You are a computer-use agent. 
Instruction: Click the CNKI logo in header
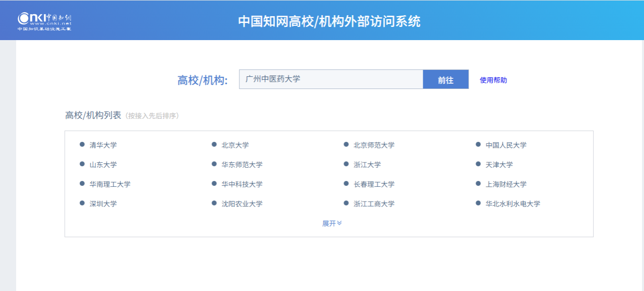click(45, 21)
